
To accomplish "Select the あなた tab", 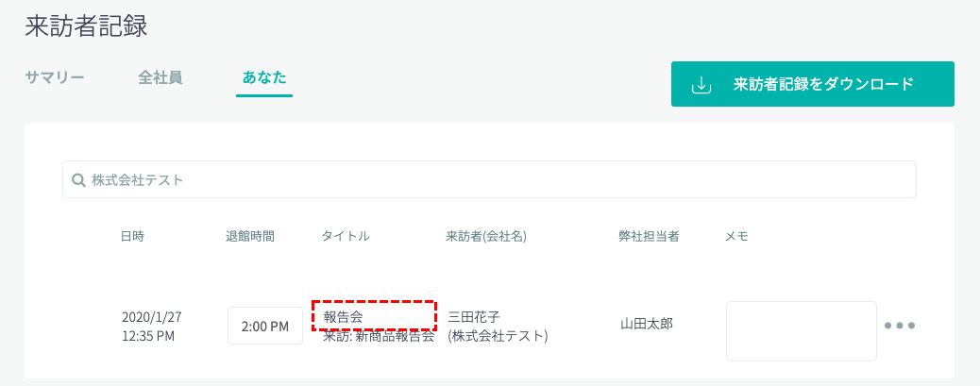I will (264, 77).
